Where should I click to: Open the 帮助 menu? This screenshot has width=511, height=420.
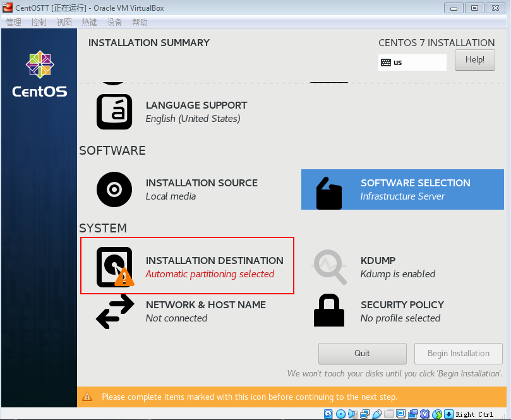(140, 22)
